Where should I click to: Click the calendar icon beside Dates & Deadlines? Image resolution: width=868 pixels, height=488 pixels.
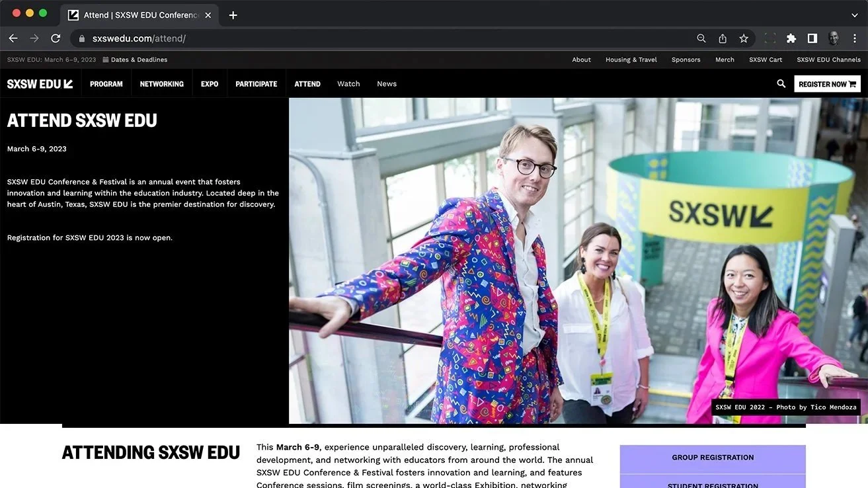pyautogui.click(x=106, y=60)
